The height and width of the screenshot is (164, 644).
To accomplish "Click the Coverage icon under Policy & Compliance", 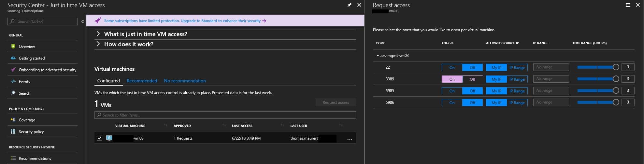I will pos(13,120).
